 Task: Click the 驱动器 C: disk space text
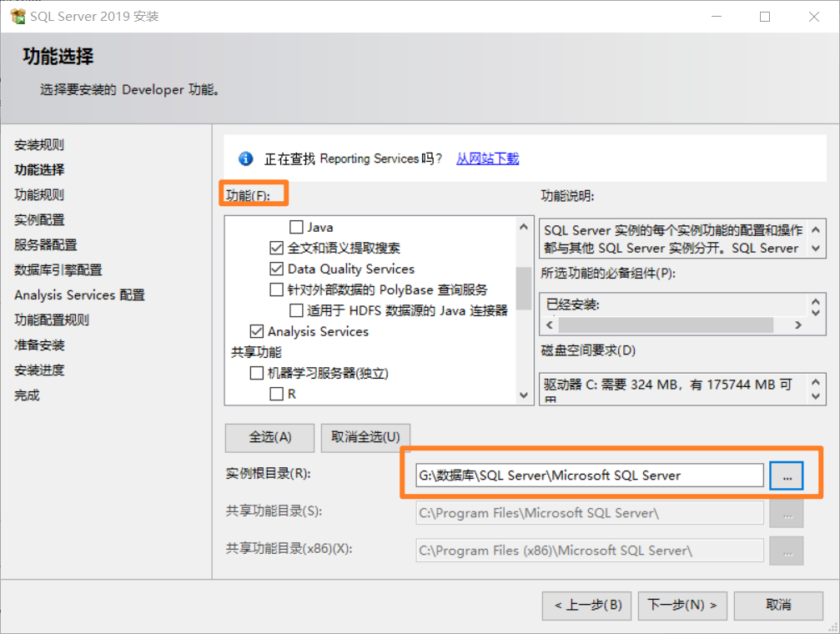667,385
